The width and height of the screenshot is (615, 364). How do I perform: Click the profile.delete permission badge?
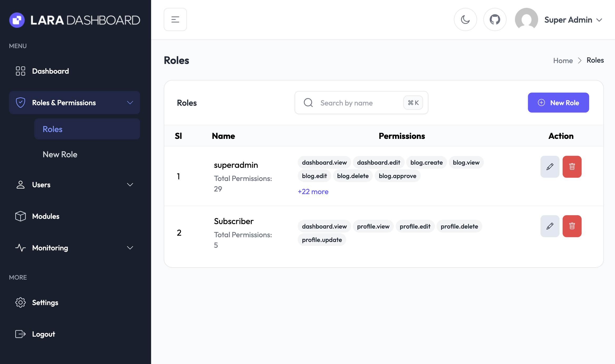point(459,226)
